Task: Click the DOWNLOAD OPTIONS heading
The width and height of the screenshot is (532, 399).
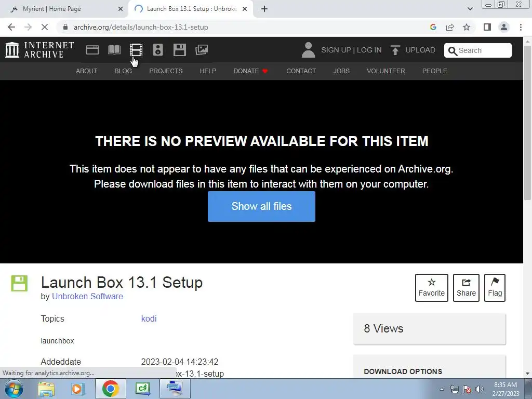Action: pos(403,371)
